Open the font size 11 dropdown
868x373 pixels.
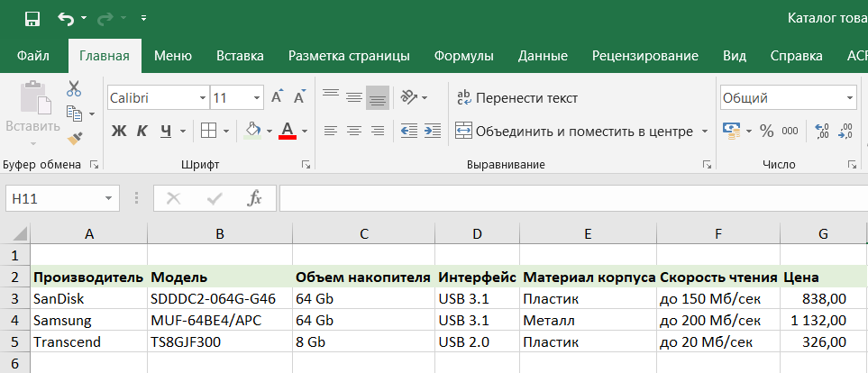[x=256, y=98]
